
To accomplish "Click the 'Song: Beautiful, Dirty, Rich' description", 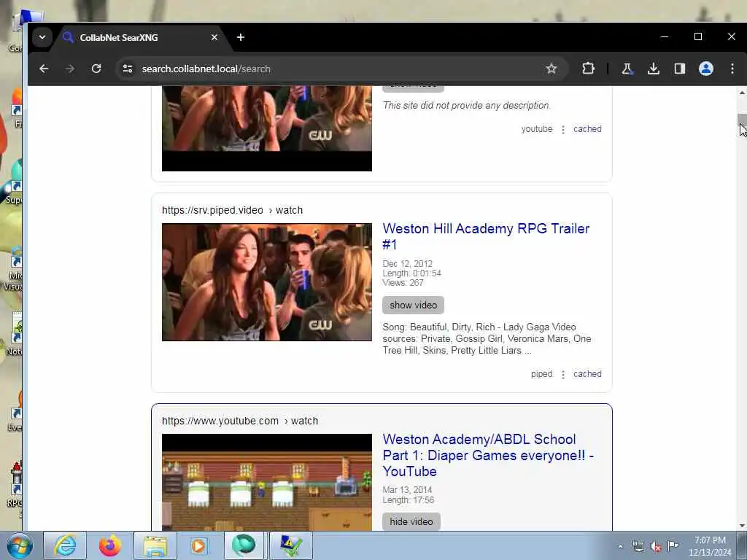I will pyautogui.click(x=487, y=338).
